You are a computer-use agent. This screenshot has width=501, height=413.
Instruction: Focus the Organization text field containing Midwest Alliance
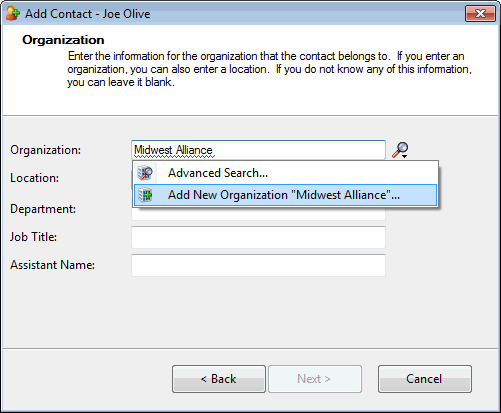258,150
